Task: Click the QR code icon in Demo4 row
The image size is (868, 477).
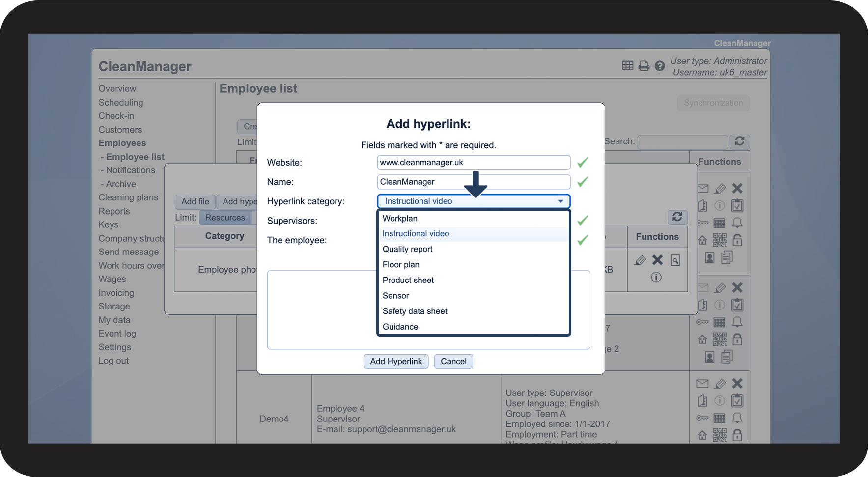Action: (720, 435)
